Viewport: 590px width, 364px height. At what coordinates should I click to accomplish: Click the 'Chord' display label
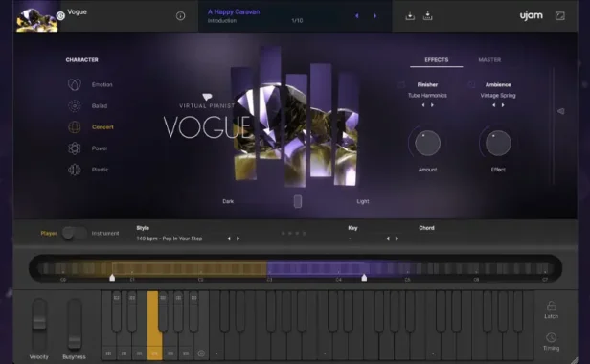point(427,228)
